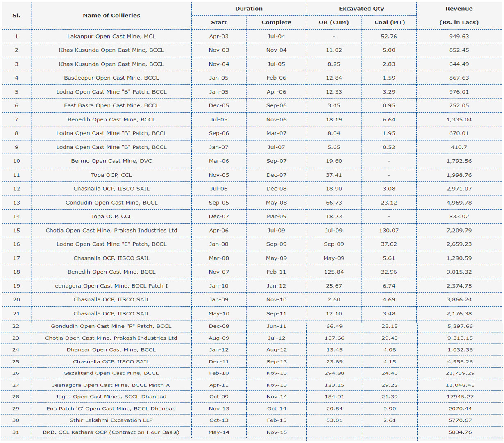
Task: Click the Coal (MT) header
Action: 389,23
